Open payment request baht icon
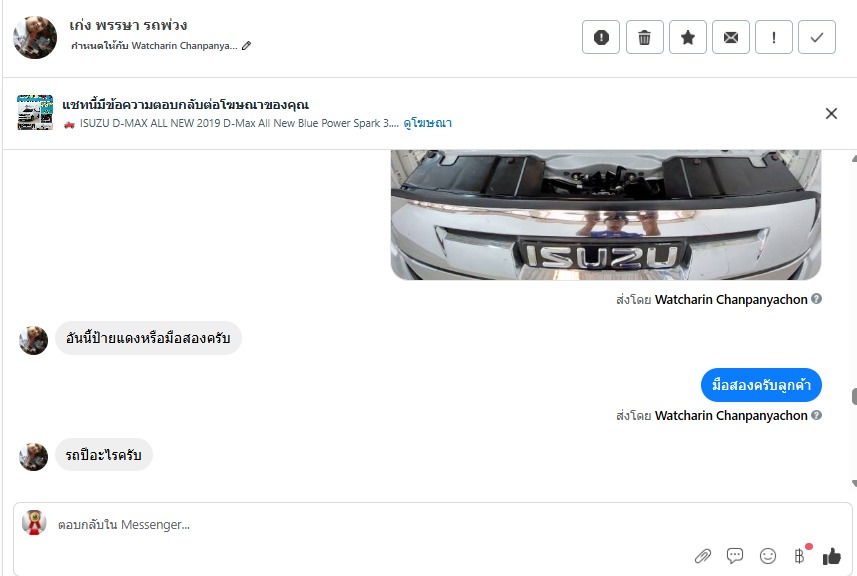857x576 pixels. [800, 556]
